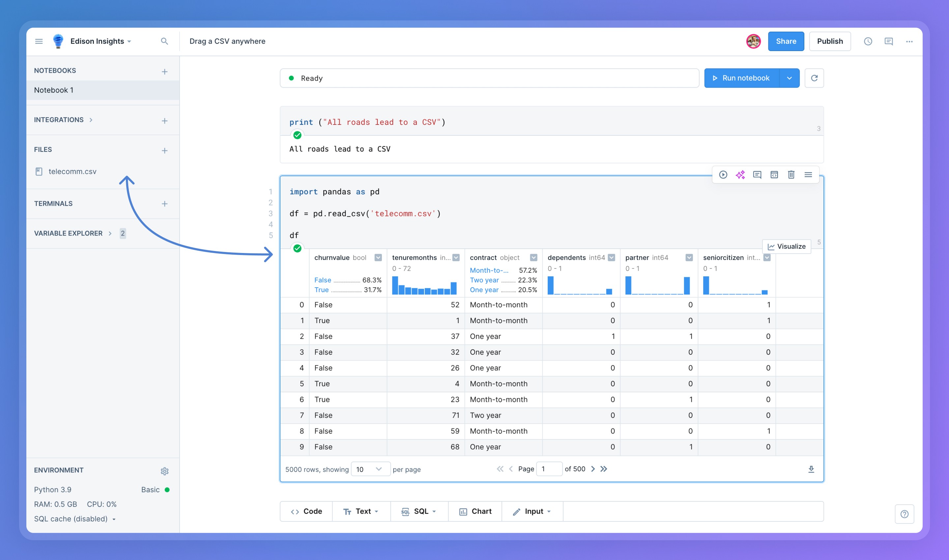Run the cell with play circle icon
Screen dimensions: 949x560
tap(723, 175)
